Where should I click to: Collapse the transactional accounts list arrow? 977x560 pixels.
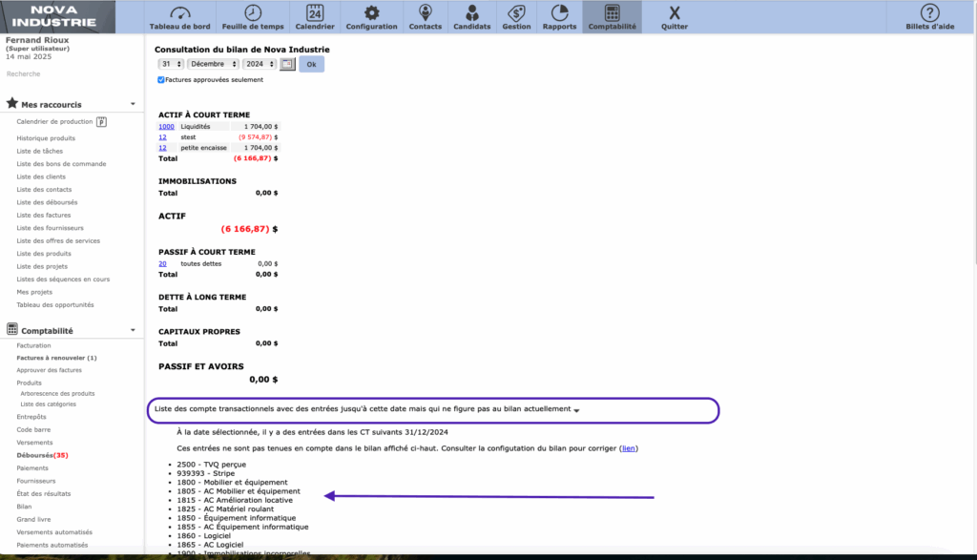click(576, 410)
